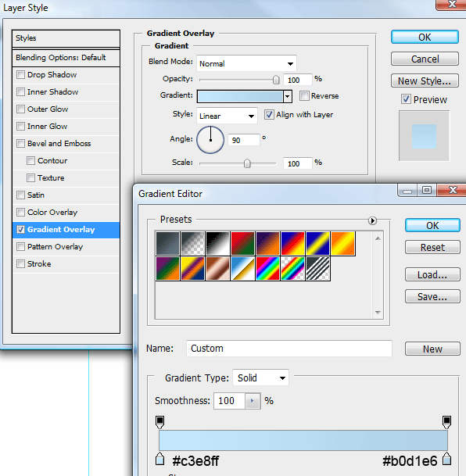Image resolution: width=466 pixels, height=476 pixels.
Task: Uncheck Align with Layer
Action: (269, 115)
